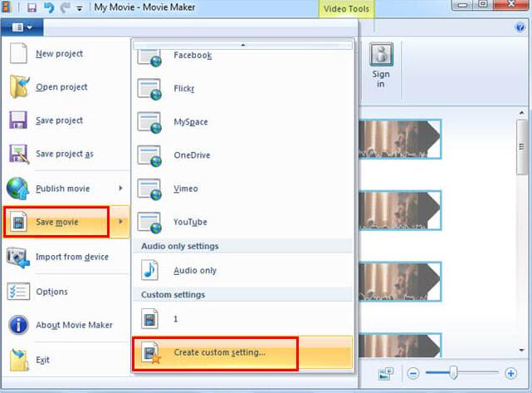Click the zoom time scale slider handle

click(454, 372)
